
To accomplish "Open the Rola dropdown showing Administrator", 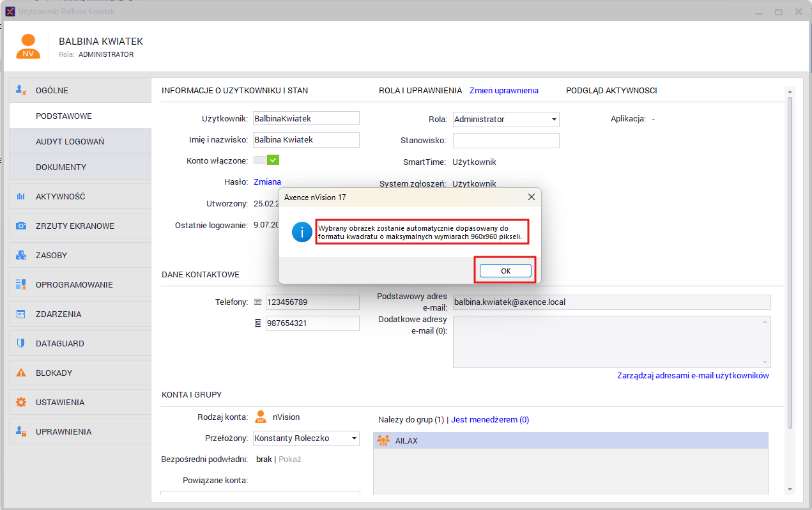I will click(506, 119).
